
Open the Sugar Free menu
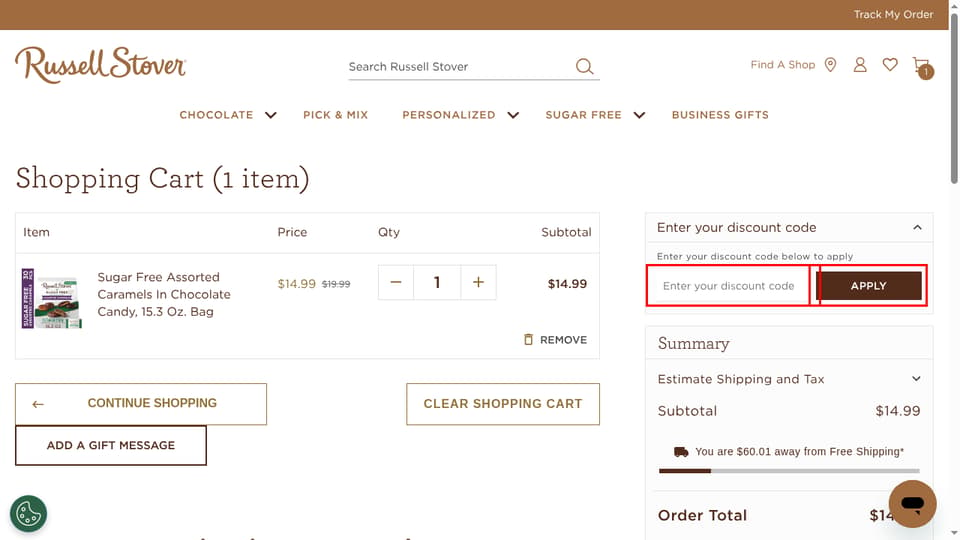coord(583,115)
